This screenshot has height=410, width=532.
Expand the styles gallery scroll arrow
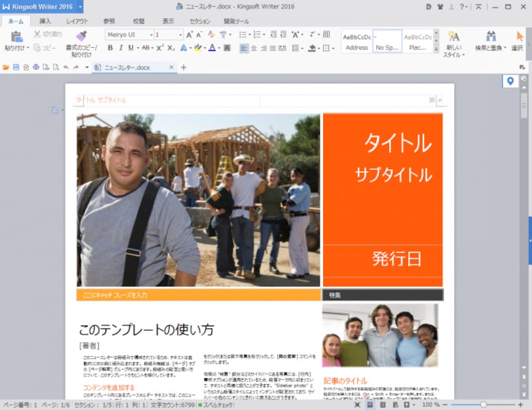pyautogui.click(x=436, y=49)
